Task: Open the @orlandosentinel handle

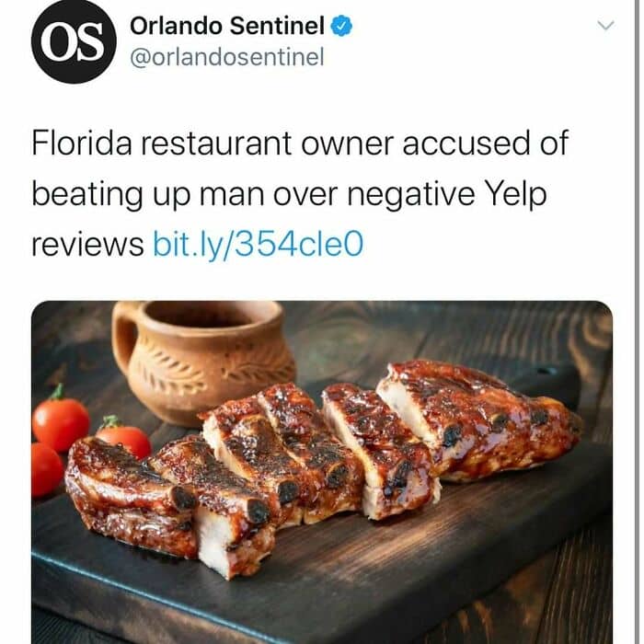Action: tap(226, 58)
